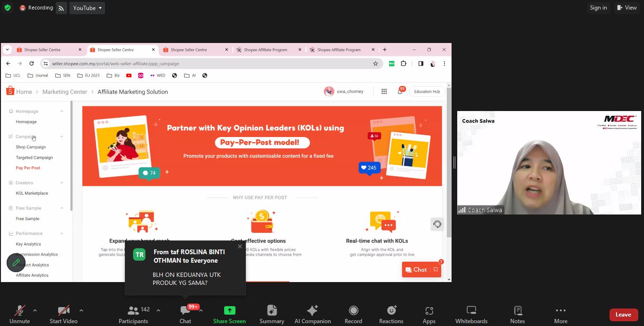Collapse the Performance sidebar section
The image size is (644, 326).
point(61,233)
